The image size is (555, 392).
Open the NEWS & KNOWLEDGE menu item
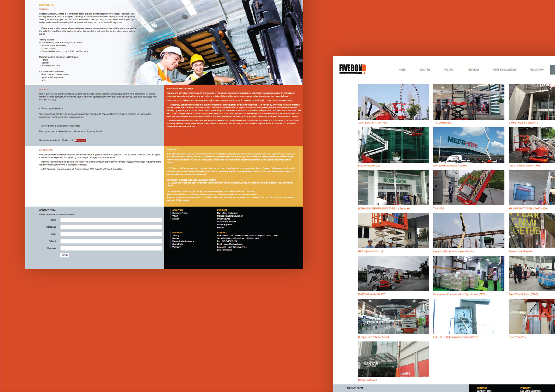504,70
